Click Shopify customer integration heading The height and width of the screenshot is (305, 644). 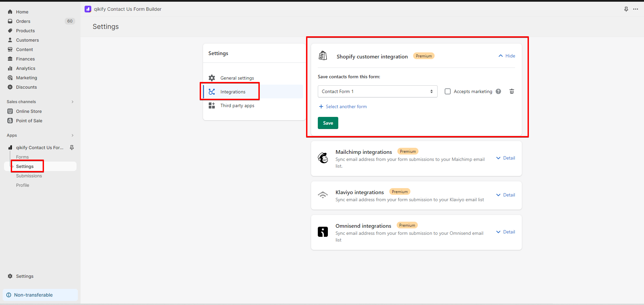(372, 56)
